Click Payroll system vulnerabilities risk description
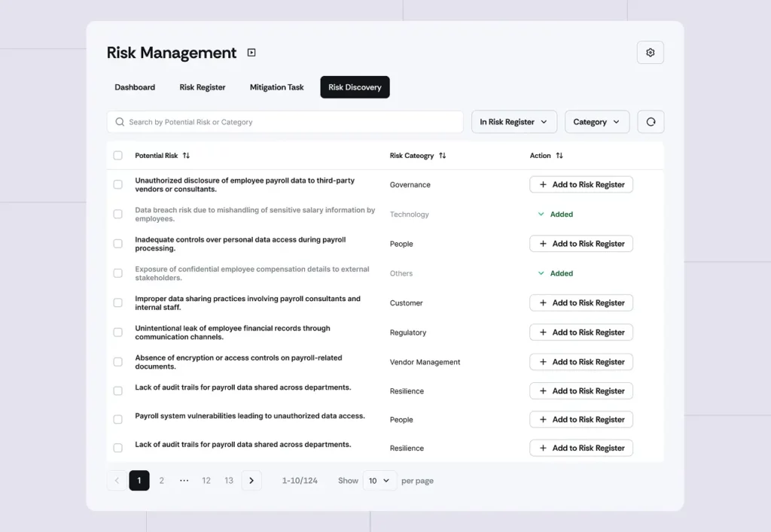Viewport: 771px width, 532px height. (250, 416)
